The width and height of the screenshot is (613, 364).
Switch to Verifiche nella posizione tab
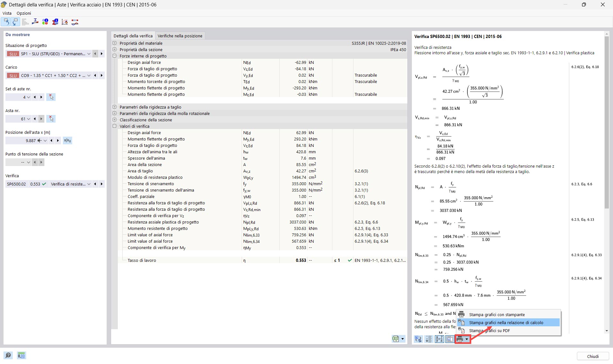[x=180, y=35]
